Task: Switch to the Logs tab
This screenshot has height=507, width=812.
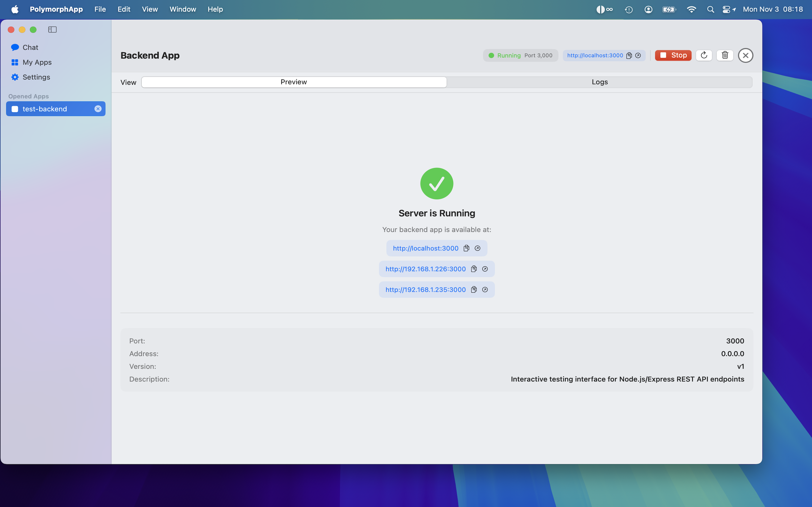Action: pos(599,82)
